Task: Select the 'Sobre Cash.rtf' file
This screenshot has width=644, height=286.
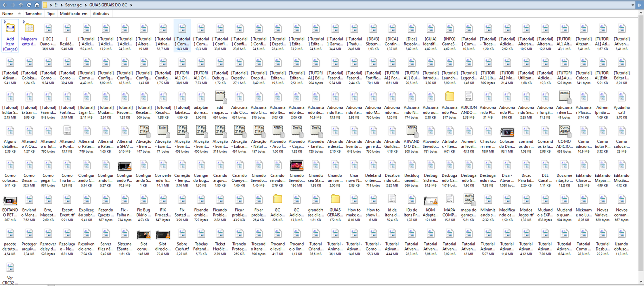Action: (x=182, y=240)
